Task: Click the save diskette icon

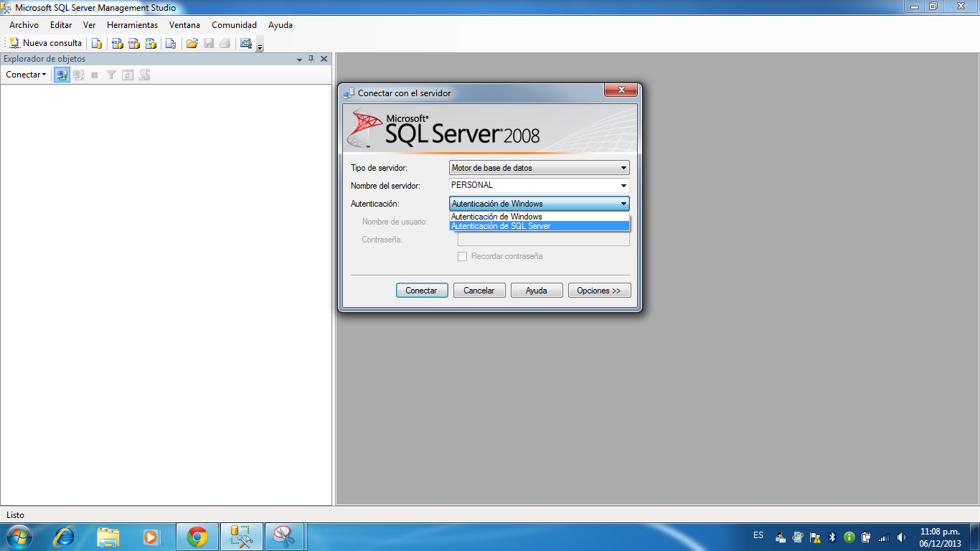Action: pyautogui.click(x=209, y=43)
